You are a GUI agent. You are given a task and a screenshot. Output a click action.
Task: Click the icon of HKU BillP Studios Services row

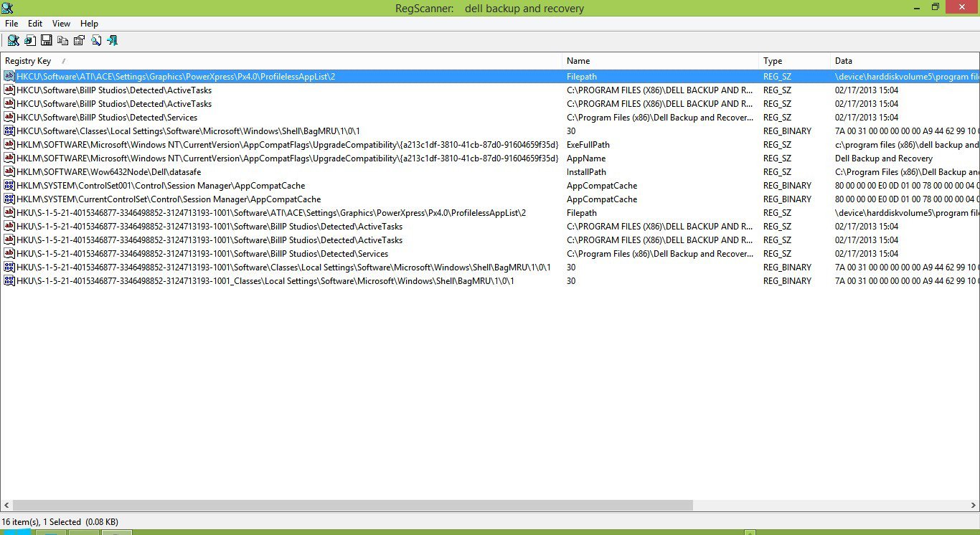(9, 253)
